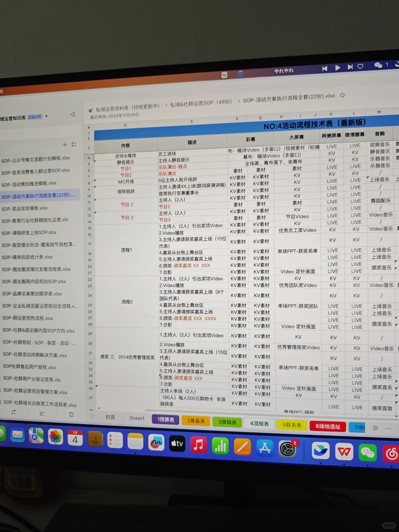The height and width of the screenshot is (532, 399).
Task: Click the >> arrow to reveal more sheet tabs
Action: (x=375, y=428)
